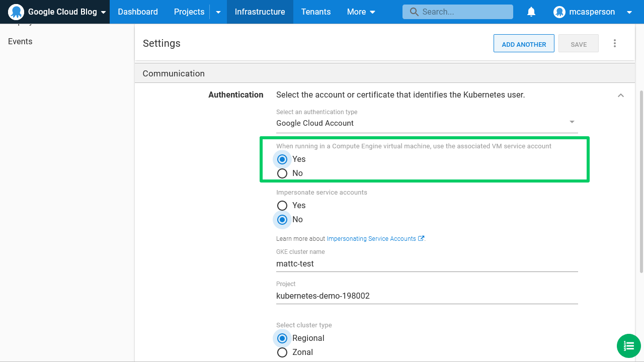This screenshot has width=644, height=362.
Task: Open the Tenants section
Action: click(x=316, y=12)
